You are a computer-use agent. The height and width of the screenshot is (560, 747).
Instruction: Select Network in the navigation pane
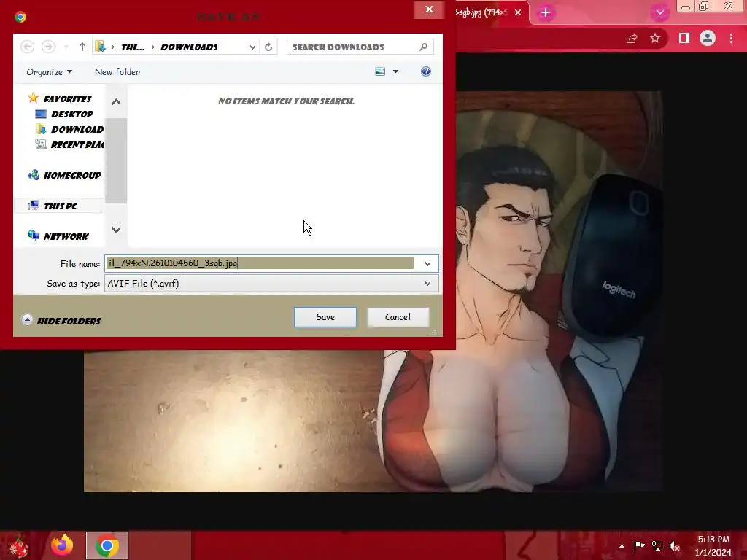58,236
